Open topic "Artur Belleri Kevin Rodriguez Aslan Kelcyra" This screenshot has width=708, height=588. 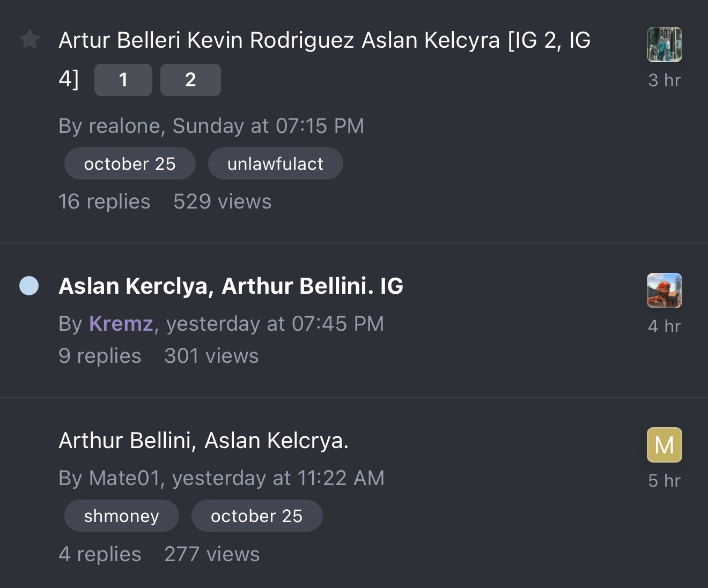pos(324,40)
